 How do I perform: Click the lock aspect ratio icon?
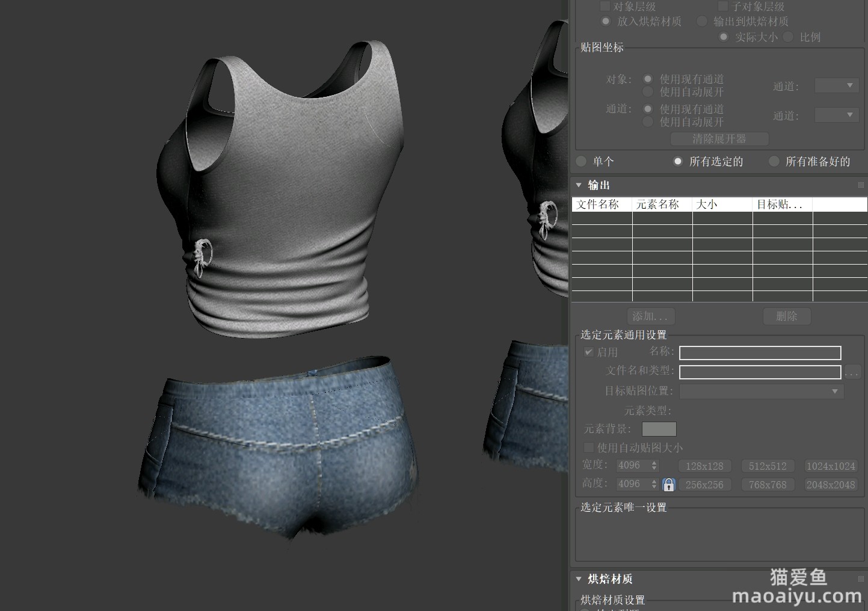click(x=668, y=485)
